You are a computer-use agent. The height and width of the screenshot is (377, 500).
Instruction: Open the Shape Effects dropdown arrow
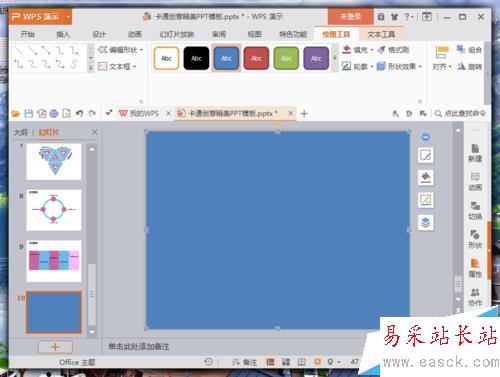[420, 66]
